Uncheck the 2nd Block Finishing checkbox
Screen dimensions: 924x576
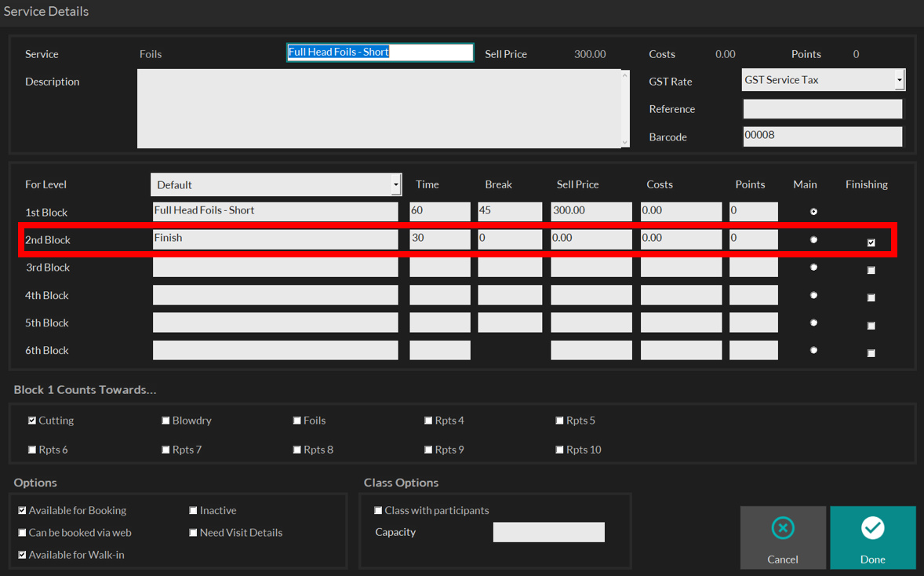coord(871,242)
